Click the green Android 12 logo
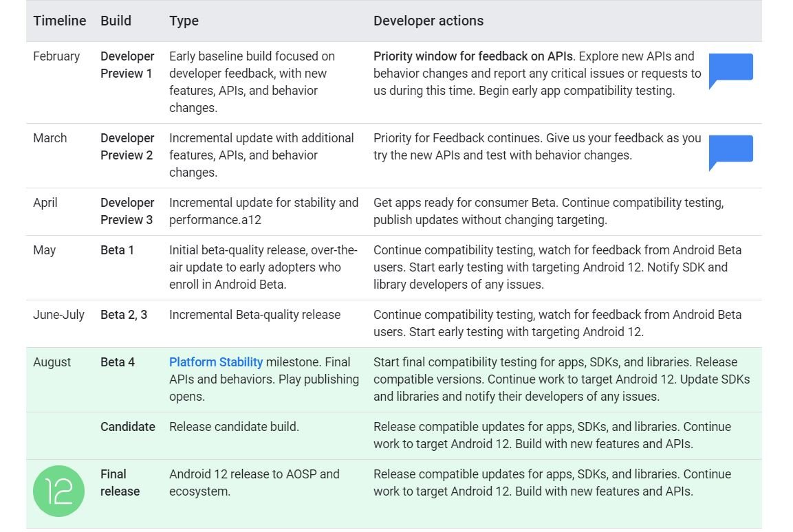793x532 pixels. (58, 491)
